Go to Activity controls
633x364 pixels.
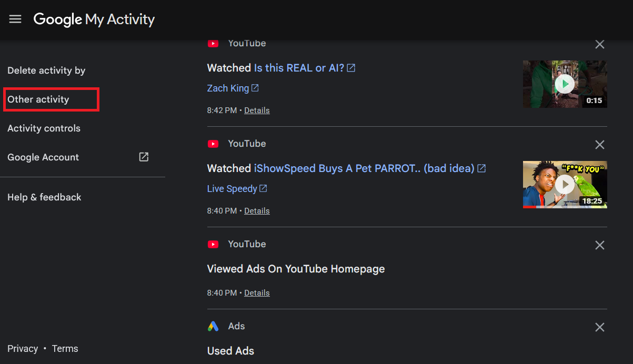(44, 128)
